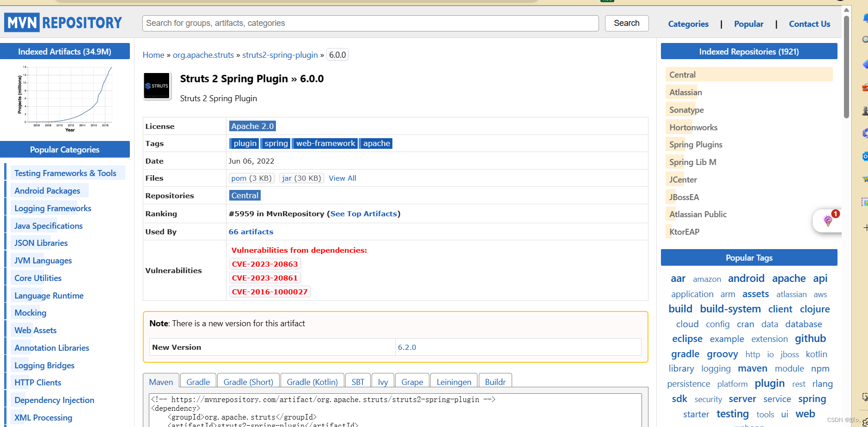Open Android Packages category
The image size is (868, 427).
point(47,190)
